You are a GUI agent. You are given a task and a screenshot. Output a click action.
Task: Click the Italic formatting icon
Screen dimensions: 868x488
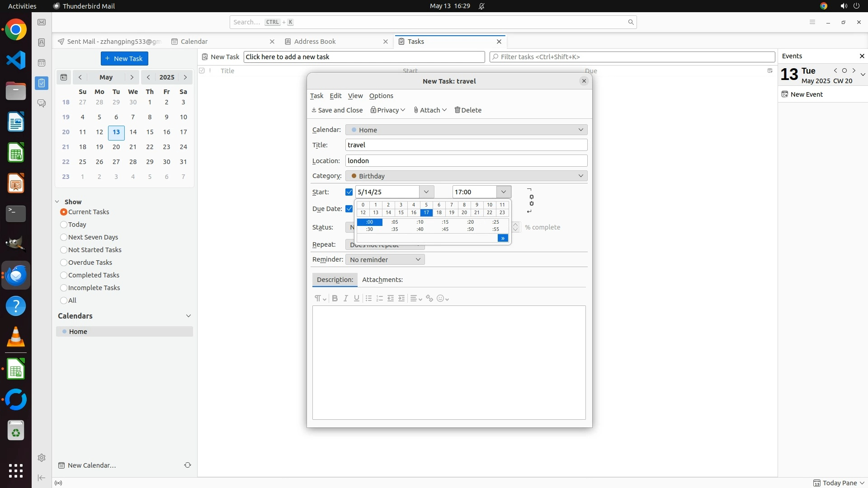pos(346,298)
